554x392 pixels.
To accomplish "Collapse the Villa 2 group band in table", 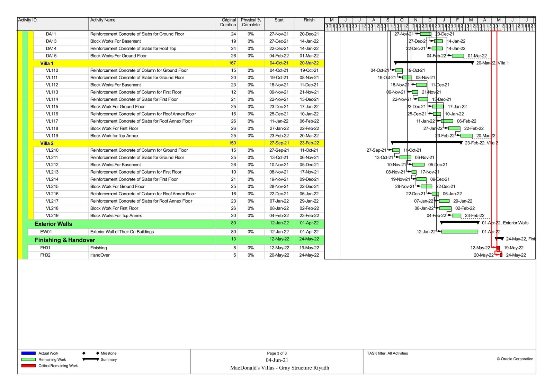I will pos(47,143).
